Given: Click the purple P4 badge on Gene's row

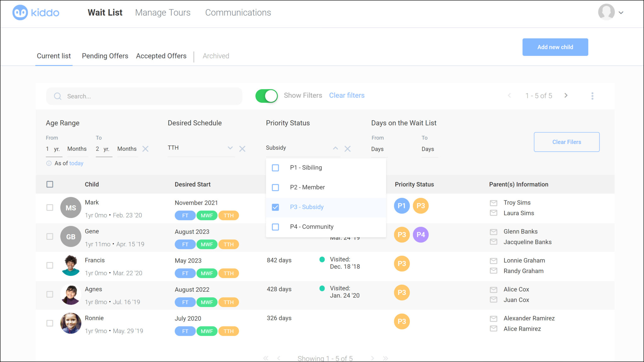Looking at the screenshot, I should 421,234.
